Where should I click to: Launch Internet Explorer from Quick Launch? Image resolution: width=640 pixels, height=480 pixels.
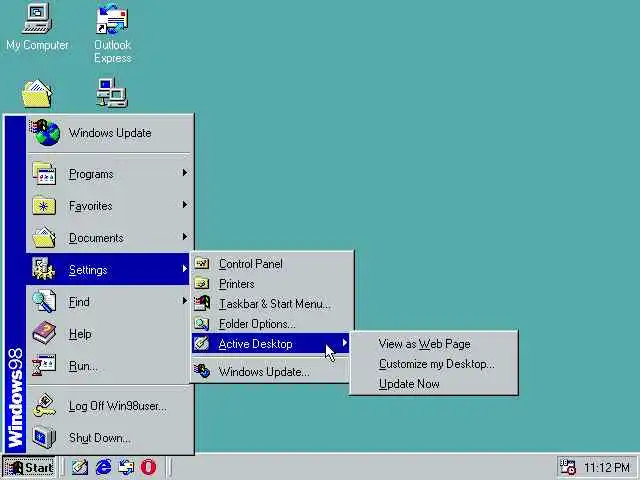[x=103, y=467]
